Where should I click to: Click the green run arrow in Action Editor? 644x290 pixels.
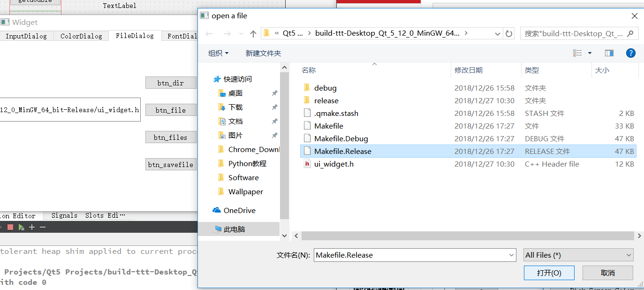(21, 227)
